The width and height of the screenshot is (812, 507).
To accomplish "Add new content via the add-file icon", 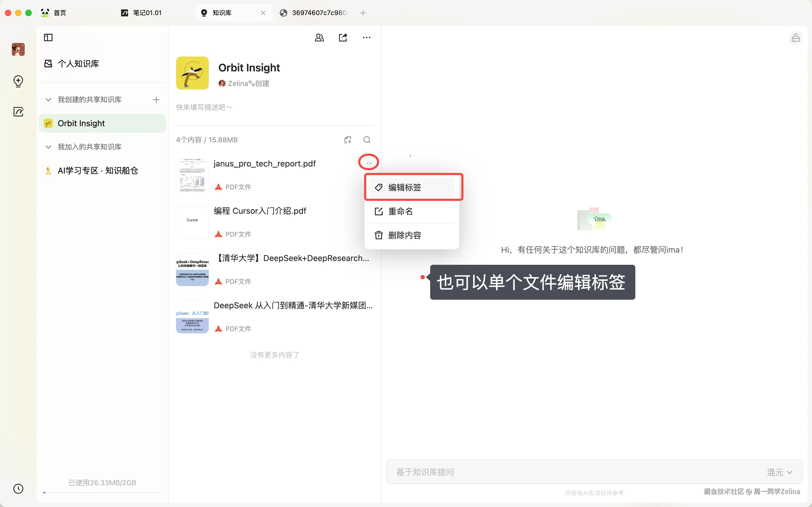I will [x=348, y=139].
